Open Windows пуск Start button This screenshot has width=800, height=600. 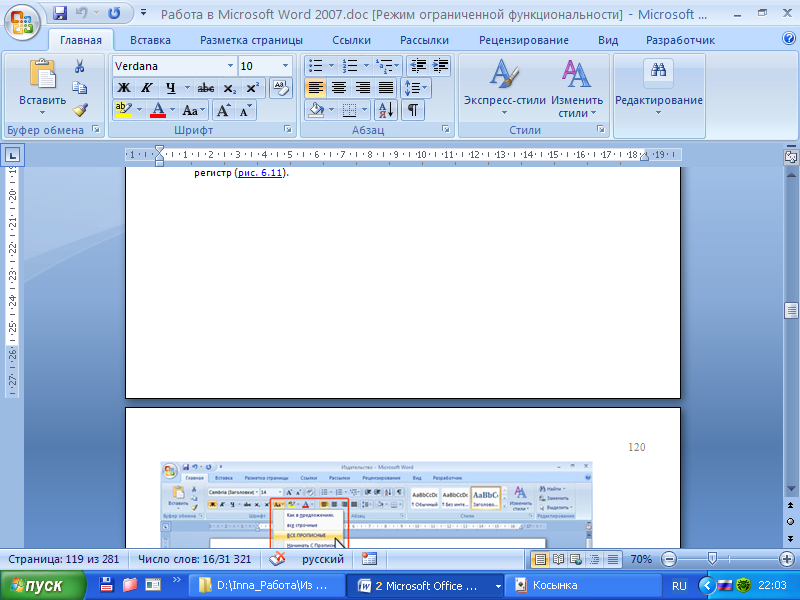coord(42,586)
